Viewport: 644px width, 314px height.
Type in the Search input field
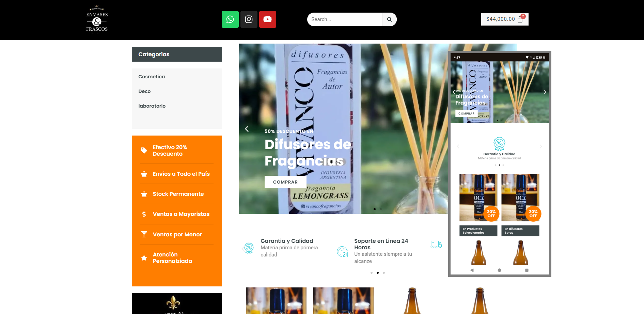pyautogui.click(x=344, y=19)
